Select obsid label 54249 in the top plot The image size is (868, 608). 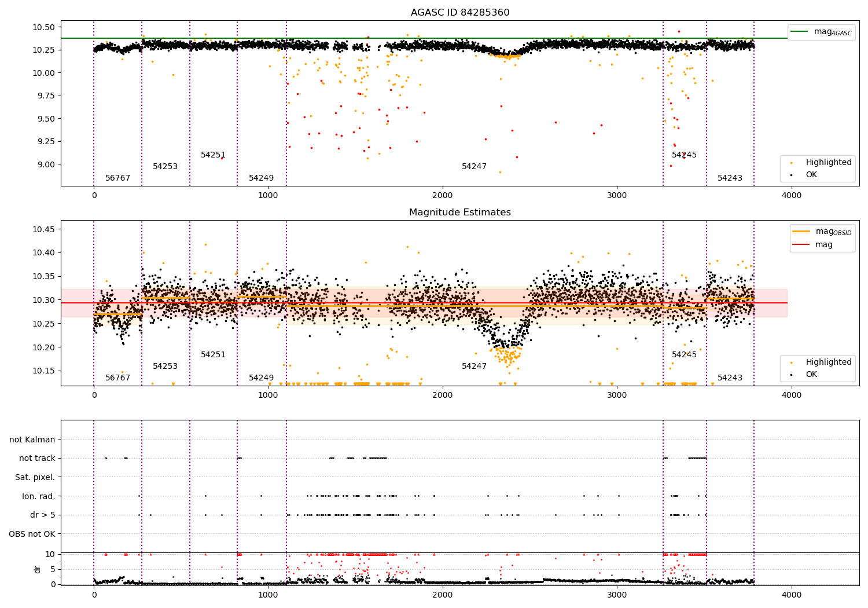(x=262, y=178)
